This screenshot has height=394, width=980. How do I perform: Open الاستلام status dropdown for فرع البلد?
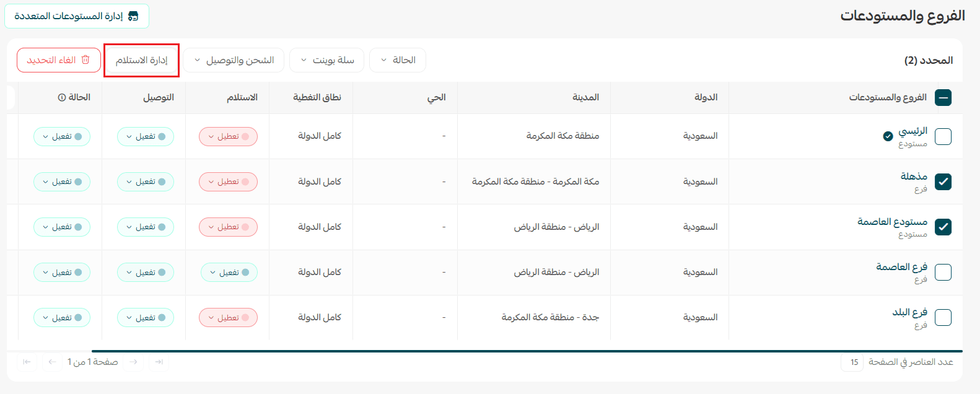tap(228, 317)
